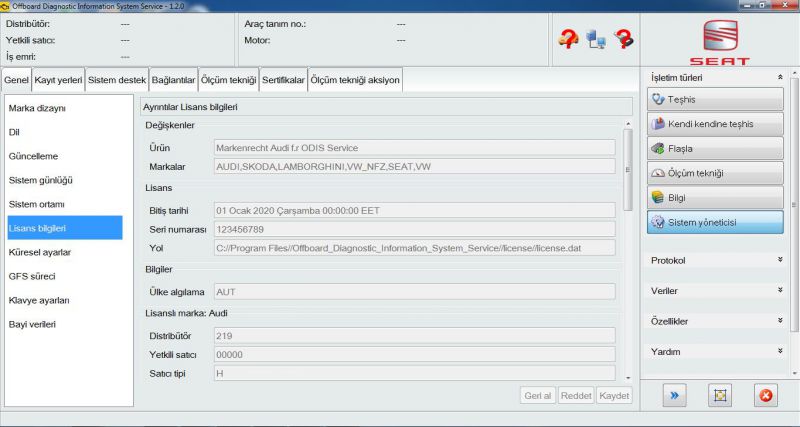Screen dimensions: 800x427
Task: Select Lisans bilgileri entry
Action: [65, 228]
